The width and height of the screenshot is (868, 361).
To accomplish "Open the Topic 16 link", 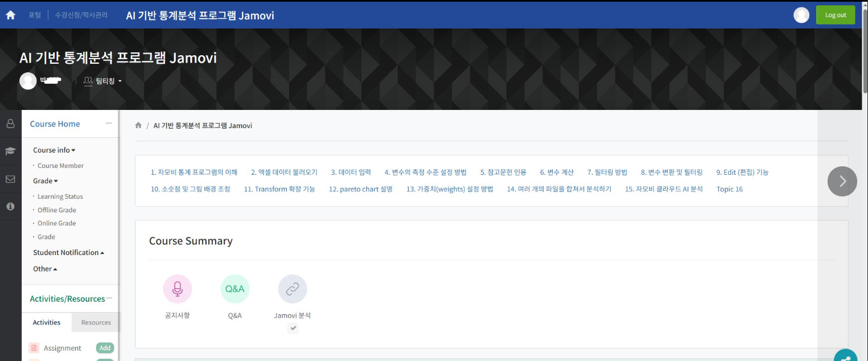I will [x=730, y=189].
